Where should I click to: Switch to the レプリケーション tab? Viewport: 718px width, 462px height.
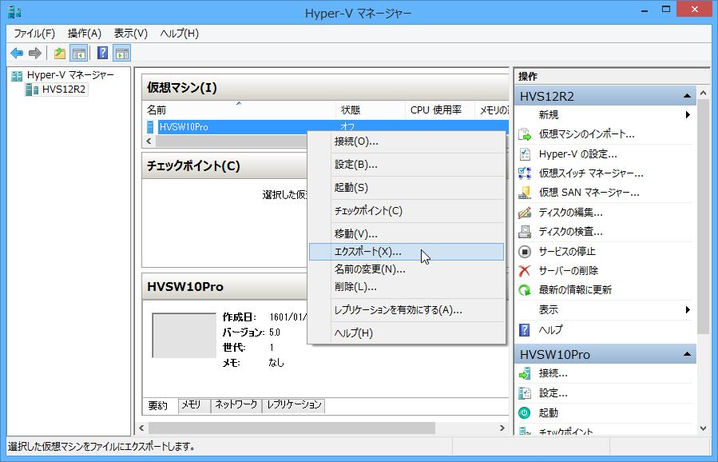pos(294,405)
